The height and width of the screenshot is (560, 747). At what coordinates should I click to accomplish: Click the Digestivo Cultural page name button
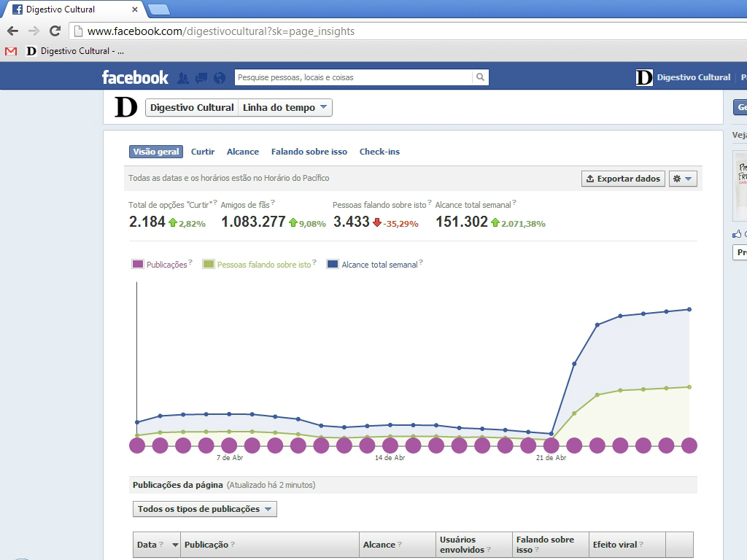pyautogui.click(x=192, y=108)
